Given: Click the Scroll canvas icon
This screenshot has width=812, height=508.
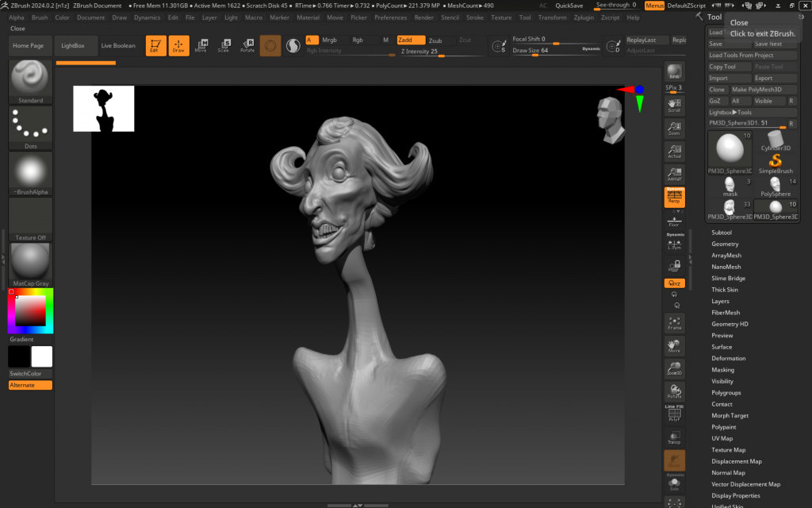Looking at the screenshot, I should point(674,106).
